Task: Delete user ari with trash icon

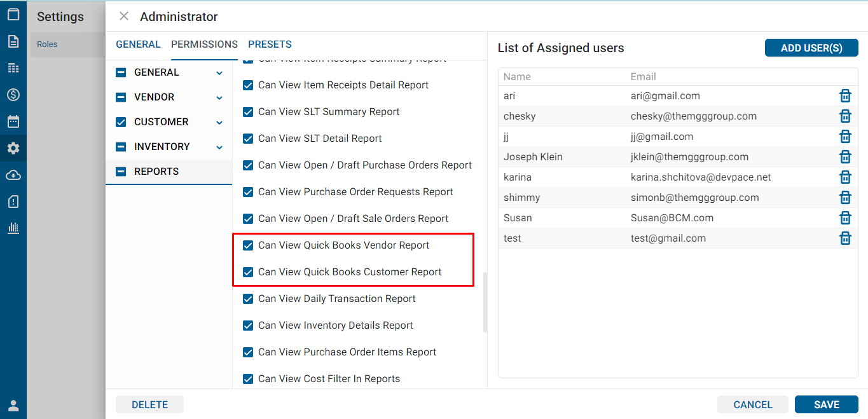Action: tap(845, 96)
